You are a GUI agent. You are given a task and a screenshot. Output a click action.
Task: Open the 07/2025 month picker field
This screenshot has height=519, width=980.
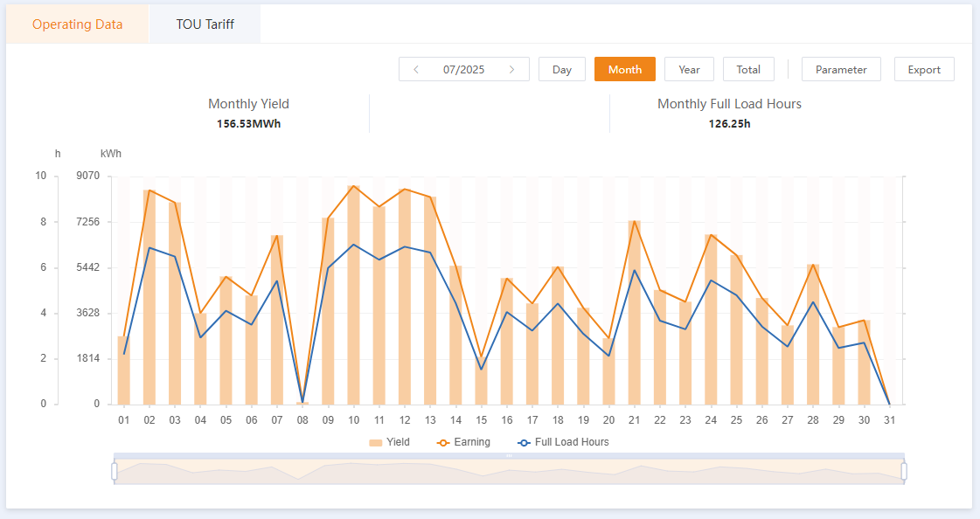[x=463, y=70]
